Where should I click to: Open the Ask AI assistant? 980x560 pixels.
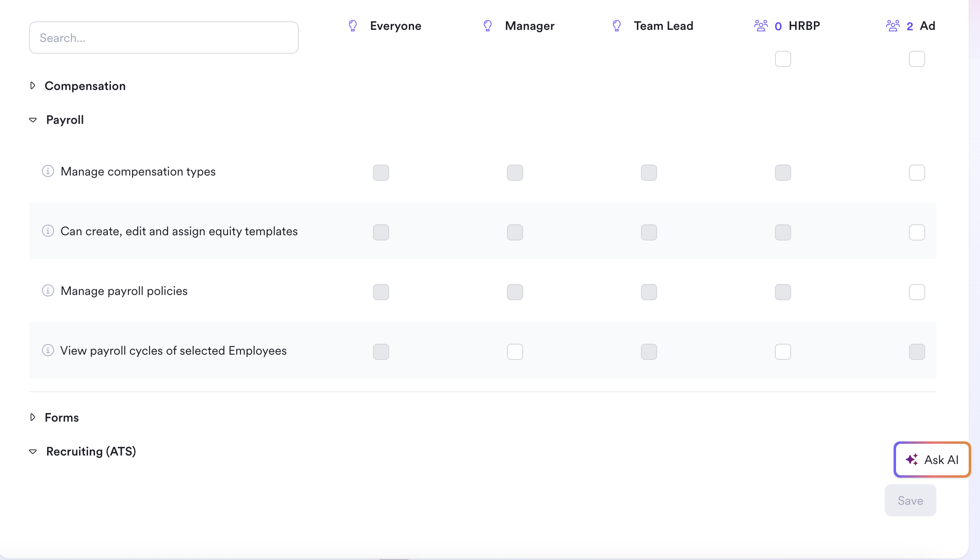click(x=932, y=460)
